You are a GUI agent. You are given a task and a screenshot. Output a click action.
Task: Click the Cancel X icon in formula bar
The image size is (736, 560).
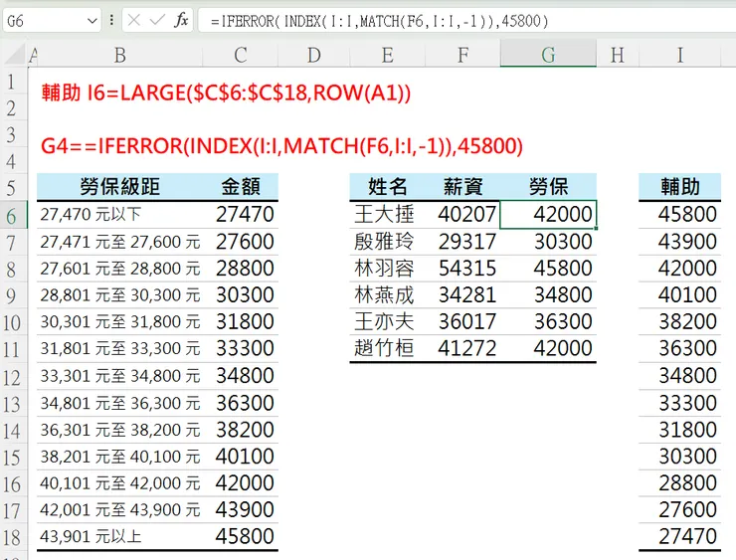134,21
